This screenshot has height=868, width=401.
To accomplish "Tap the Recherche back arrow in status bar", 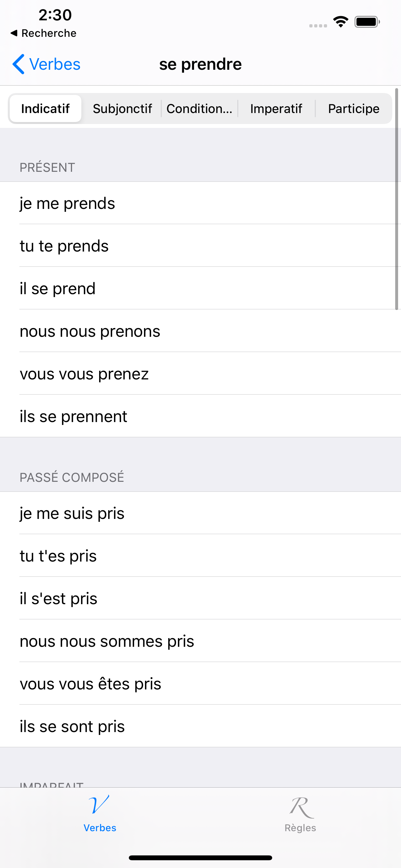I will coord(14,33).
